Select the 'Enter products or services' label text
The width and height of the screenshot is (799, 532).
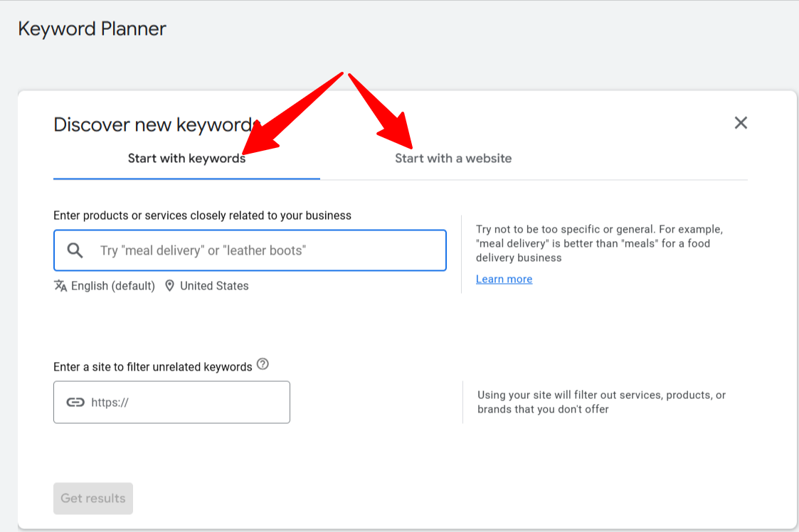click(x=202, y=216)
